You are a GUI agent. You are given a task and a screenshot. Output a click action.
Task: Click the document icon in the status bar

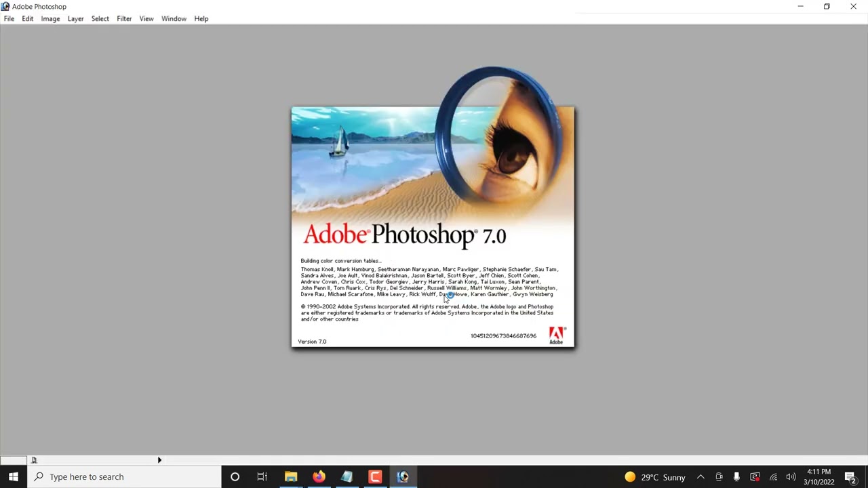34,460
